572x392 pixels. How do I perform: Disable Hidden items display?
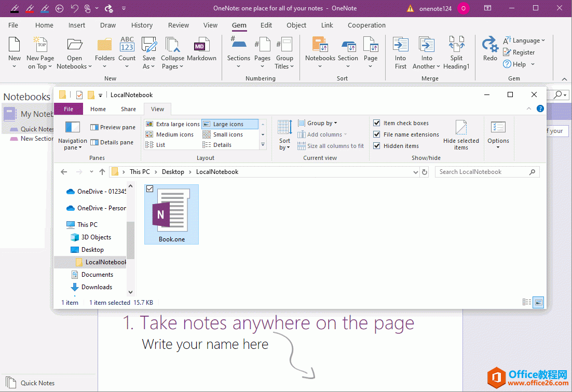click(376, 145)
